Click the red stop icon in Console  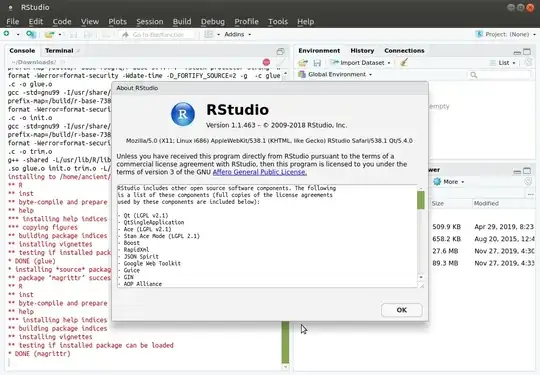(266, 62)
